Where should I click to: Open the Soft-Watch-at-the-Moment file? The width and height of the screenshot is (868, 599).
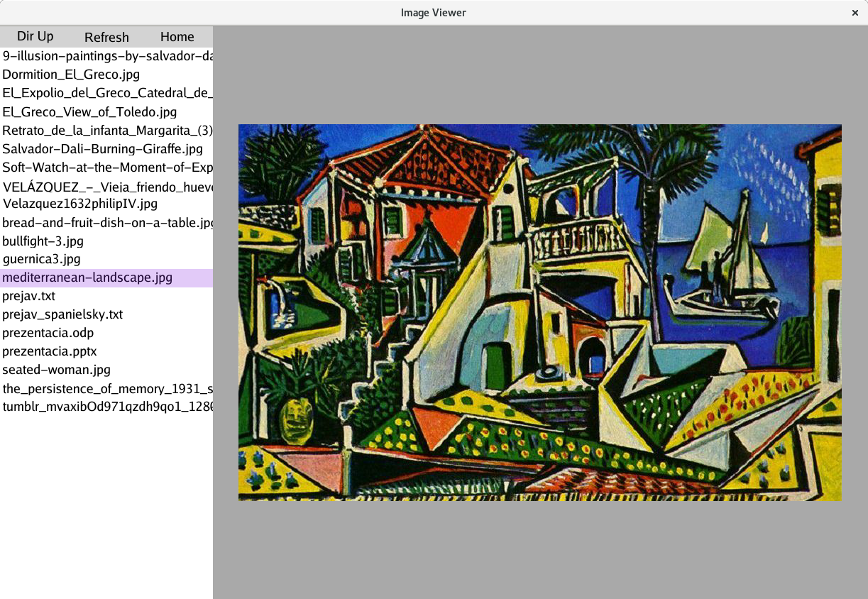[106, 167]
